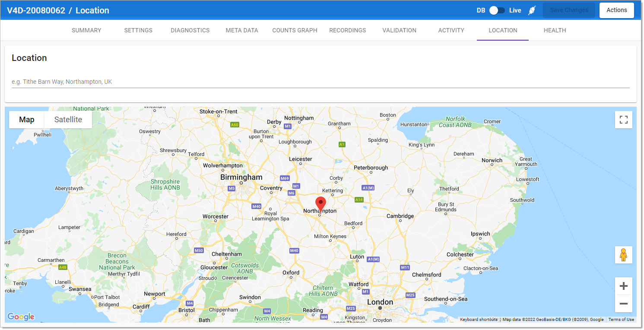Click the Save Changes button
This screenshot has width=644, height=330.
(x=569, y=10)
